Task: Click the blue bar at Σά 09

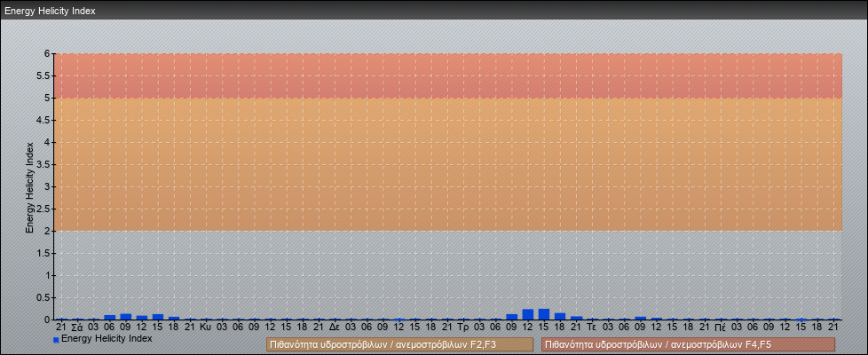Action: (x=126, y=317)
